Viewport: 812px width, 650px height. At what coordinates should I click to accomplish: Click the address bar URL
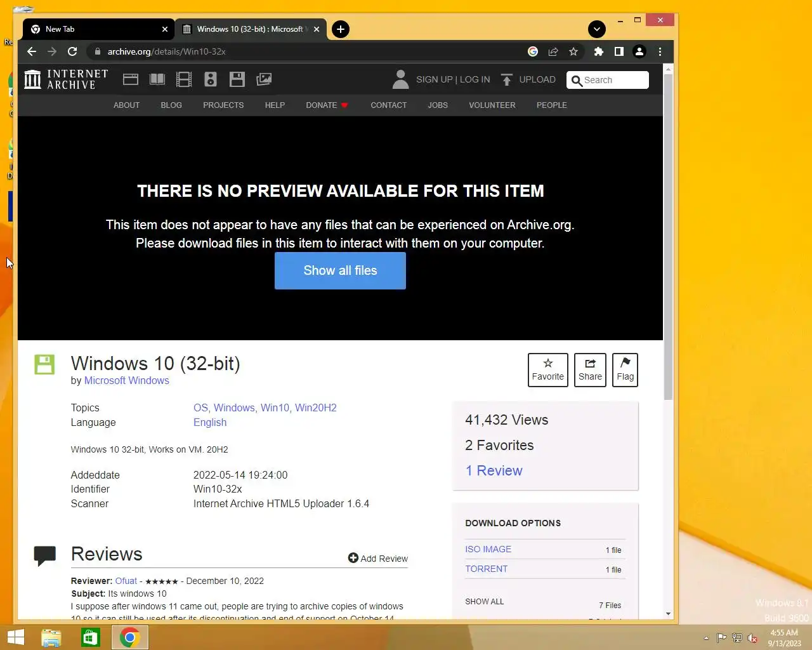click(x=166, y=51)
